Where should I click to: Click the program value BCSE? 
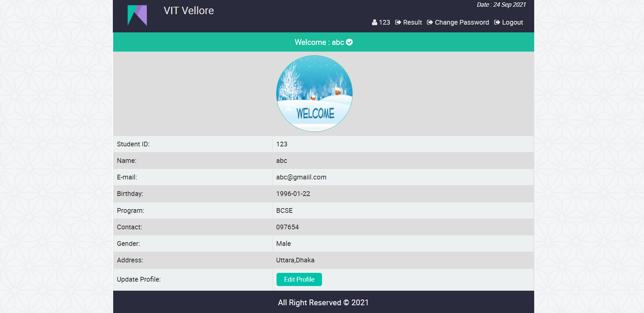pyautogui.click(x=284, y=210)
